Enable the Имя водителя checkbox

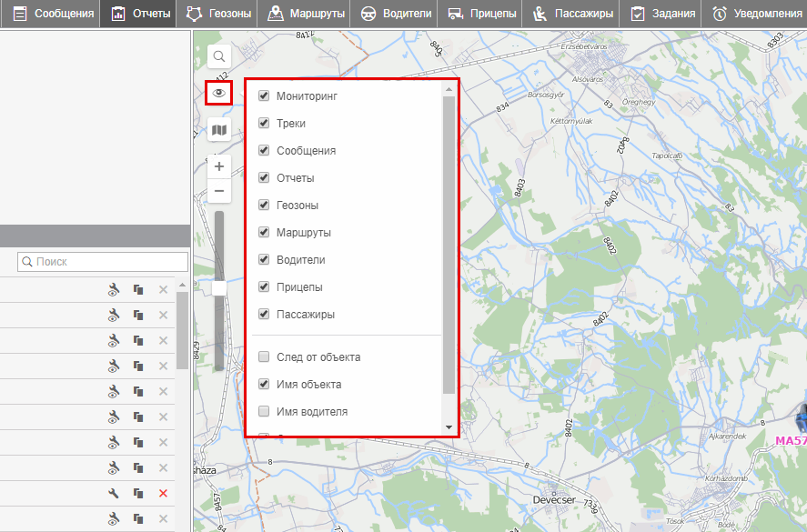[x=264, y=412]
